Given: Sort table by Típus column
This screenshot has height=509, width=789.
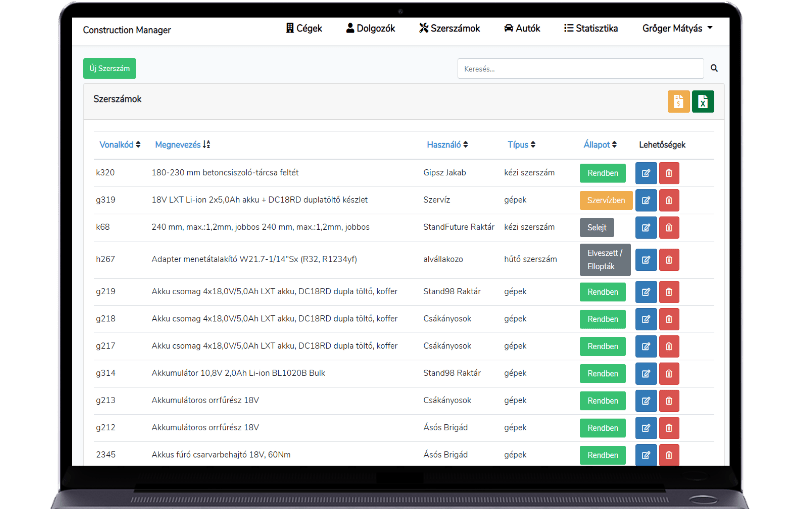Looking at the screenshot, I should point(521,145).
